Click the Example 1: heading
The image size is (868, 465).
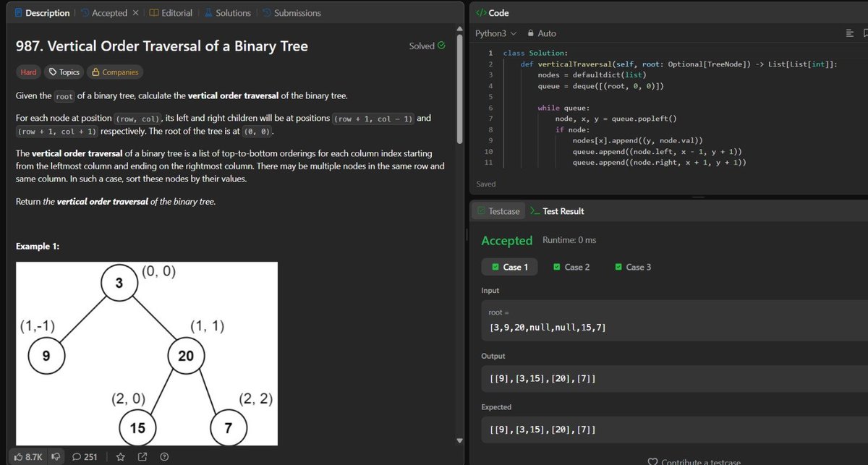click(38, 247)
